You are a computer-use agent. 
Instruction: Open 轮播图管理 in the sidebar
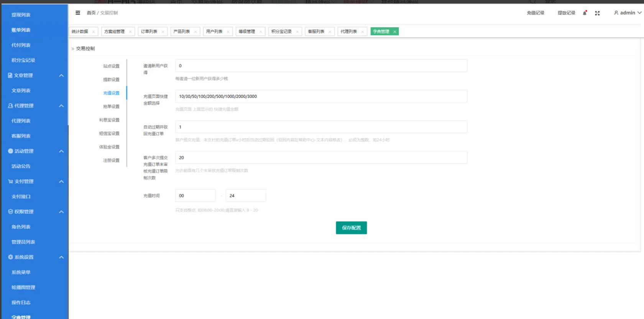click(23, 288)
